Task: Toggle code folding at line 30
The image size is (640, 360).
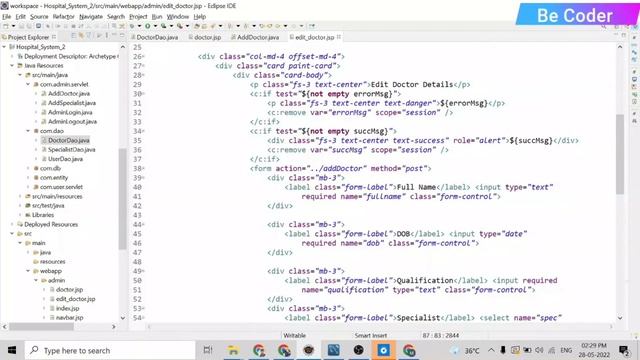Action: coord(144,94)
